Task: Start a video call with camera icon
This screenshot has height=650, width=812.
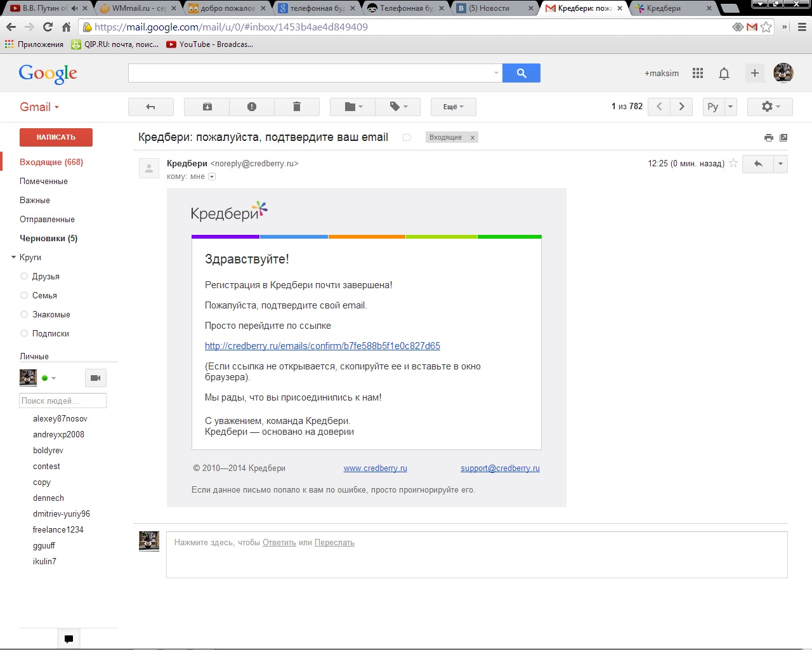Action: pos(95,378)
